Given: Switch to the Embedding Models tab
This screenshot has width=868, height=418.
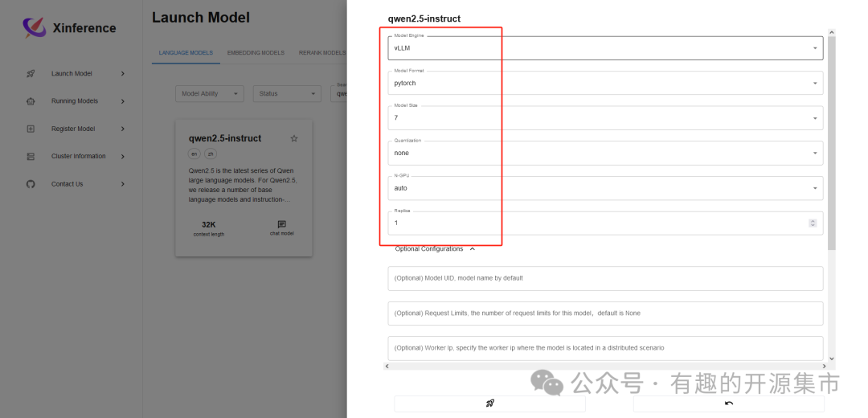Looking at the screenshot, I should pos(256,53).
